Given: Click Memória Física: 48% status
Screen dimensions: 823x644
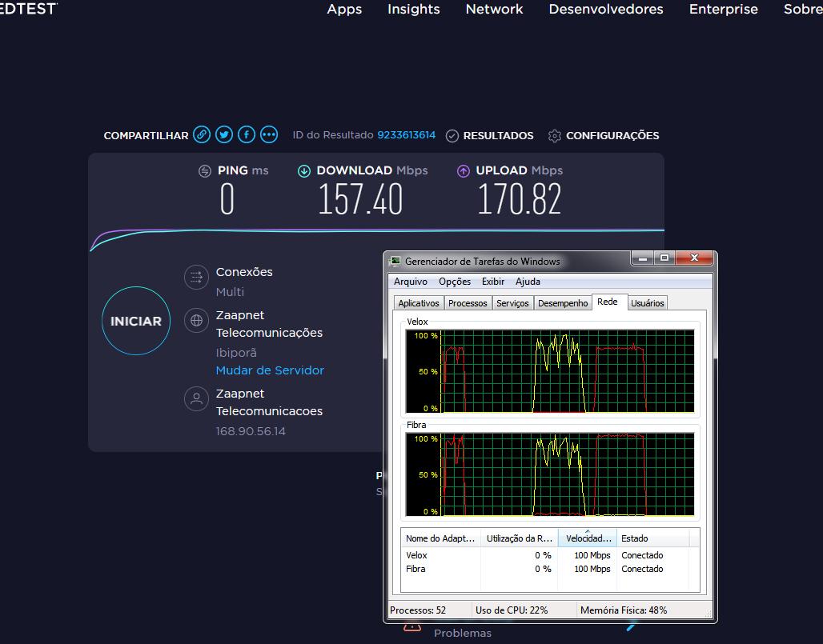Looking at the screenshot, I should 624,610.
